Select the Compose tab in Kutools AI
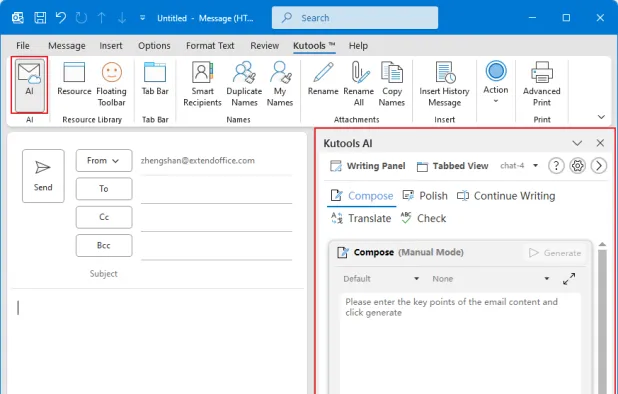This screenshot has width=618, height=394. click(362, 196)
